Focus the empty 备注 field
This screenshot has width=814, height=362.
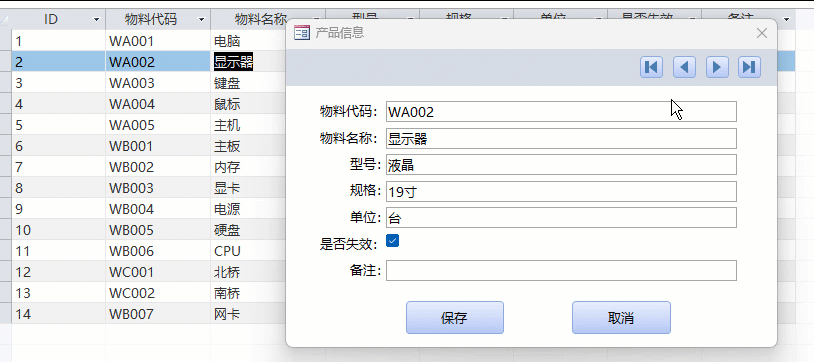coord(561,271)
